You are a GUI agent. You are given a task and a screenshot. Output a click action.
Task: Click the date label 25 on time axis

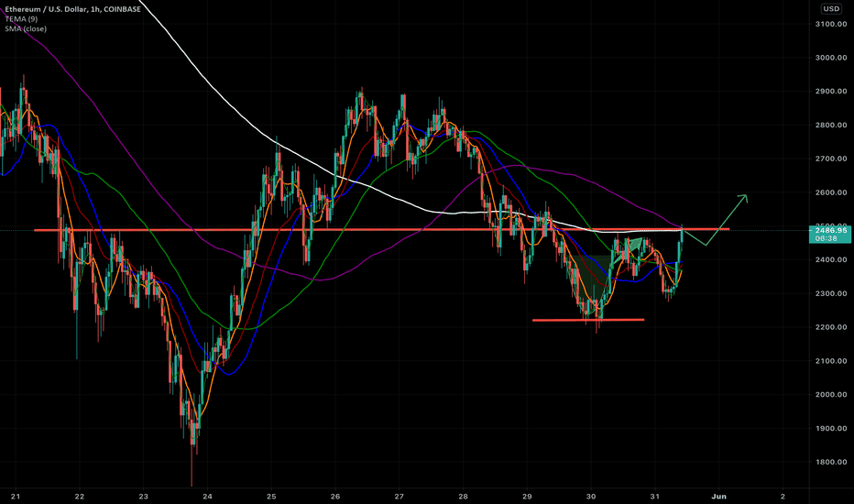pyautogui.click(x=271, y=497)
